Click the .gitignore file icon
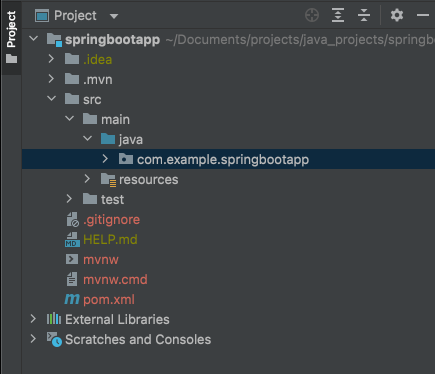This screenshot has height=374, width=435. 72,219
